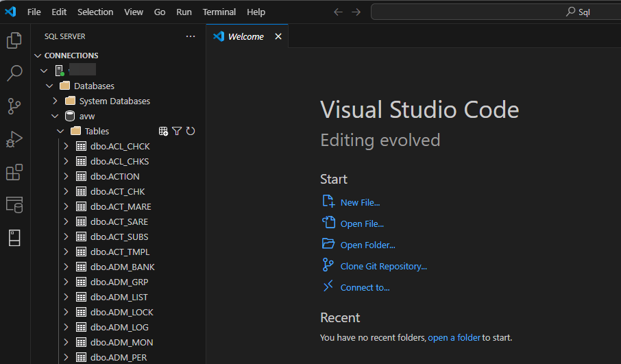621x364 pixels.
Task: Collapse the Tables folder
Action: (60, 131)
